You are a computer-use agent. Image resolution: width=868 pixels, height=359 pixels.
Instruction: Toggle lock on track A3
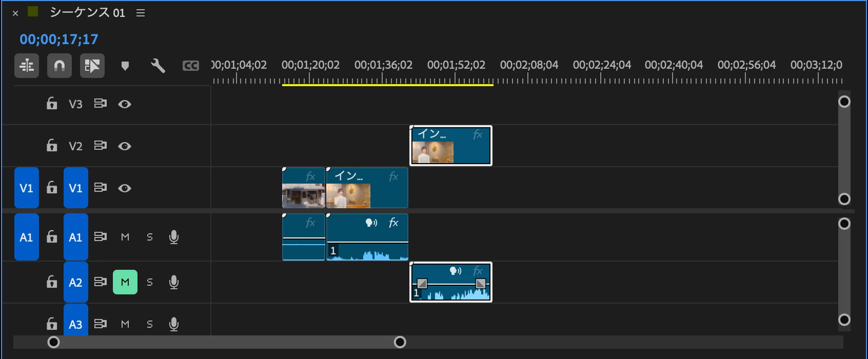coord(52,324)
